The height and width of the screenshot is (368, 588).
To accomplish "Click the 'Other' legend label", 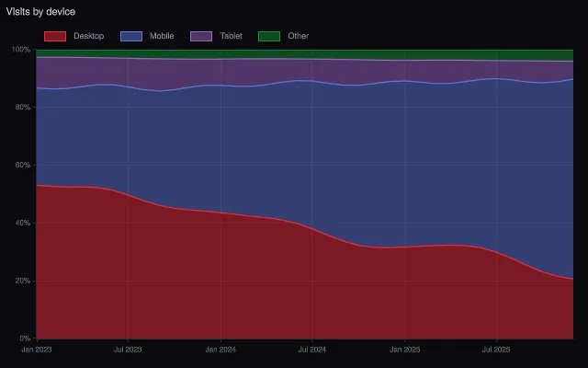I will (299, 36).
